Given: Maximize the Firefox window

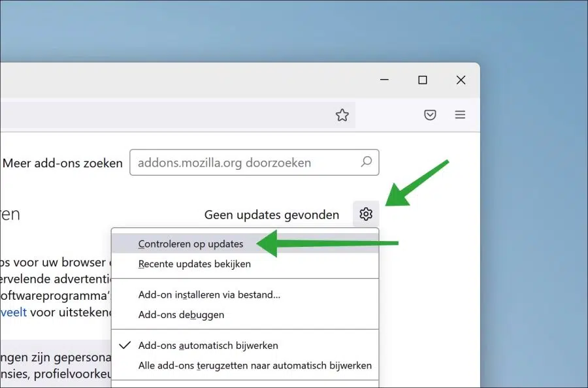Looking at the screenshot, I should click(423, 80).
